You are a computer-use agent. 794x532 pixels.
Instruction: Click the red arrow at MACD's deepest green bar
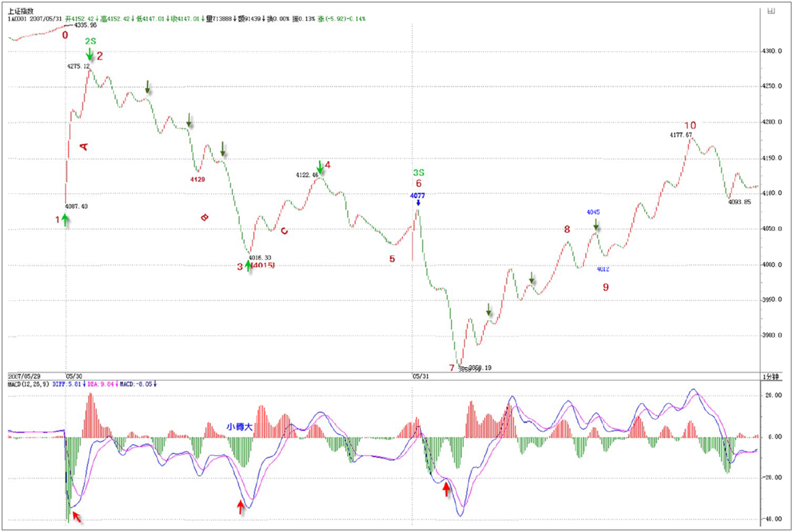[76, 516]
